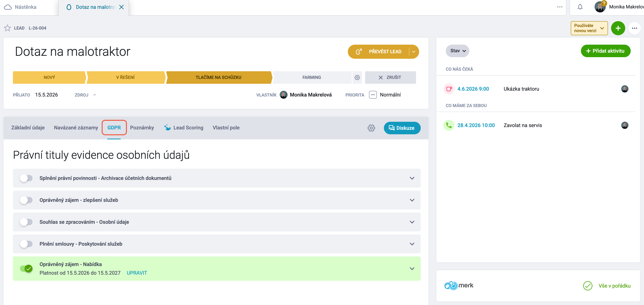The height and width of the screenshot is (305, 644).
Task: Disable Oprávněný zájem - Nabídka toggle
Action: tap(26, 269)
